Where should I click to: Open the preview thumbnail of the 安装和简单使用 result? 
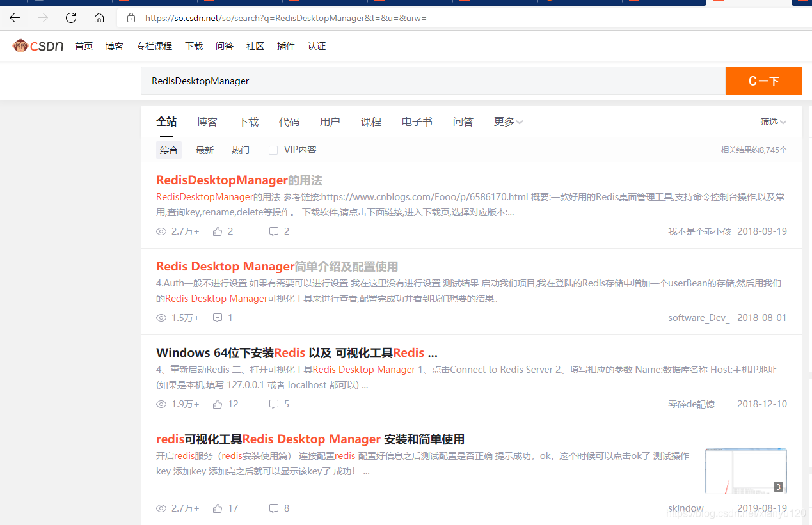coord(746,471)
